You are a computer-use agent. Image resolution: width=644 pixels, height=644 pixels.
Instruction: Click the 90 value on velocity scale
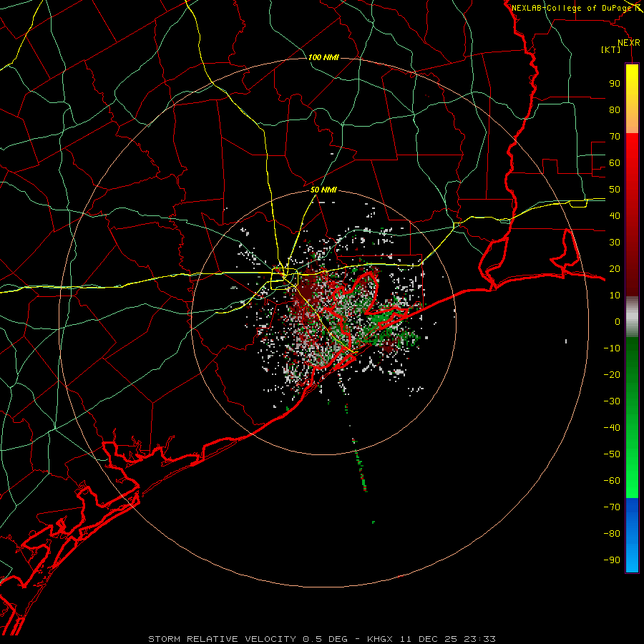615,84
